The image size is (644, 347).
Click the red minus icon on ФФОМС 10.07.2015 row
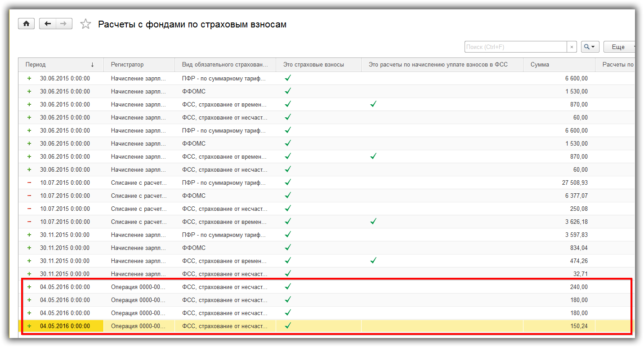coord(29,196)
